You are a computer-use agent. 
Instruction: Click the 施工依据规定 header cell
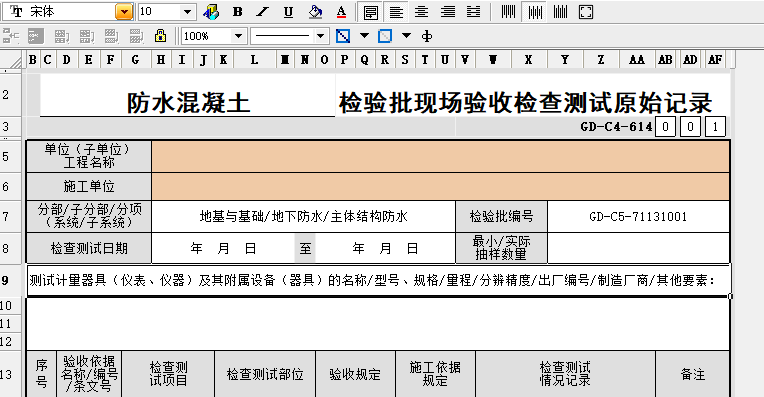(435, 374)
